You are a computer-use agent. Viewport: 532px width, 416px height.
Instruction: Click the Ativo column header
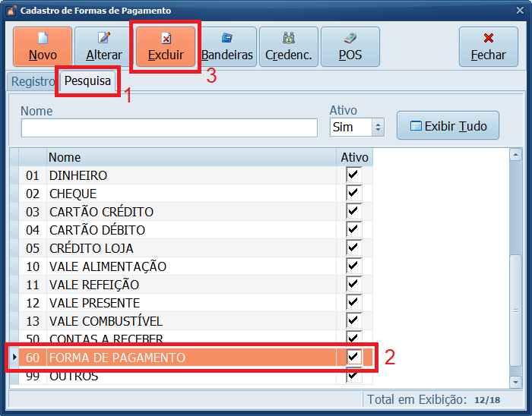pos(355,157)
